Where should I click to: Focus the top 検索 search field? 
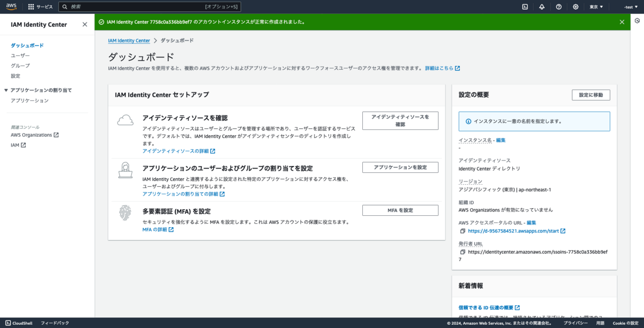click(150, 7)
